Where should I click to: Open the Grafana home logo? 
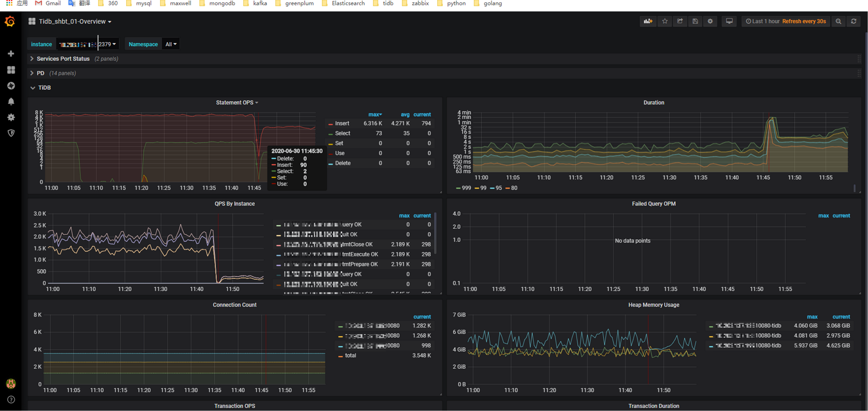(10, 22)
